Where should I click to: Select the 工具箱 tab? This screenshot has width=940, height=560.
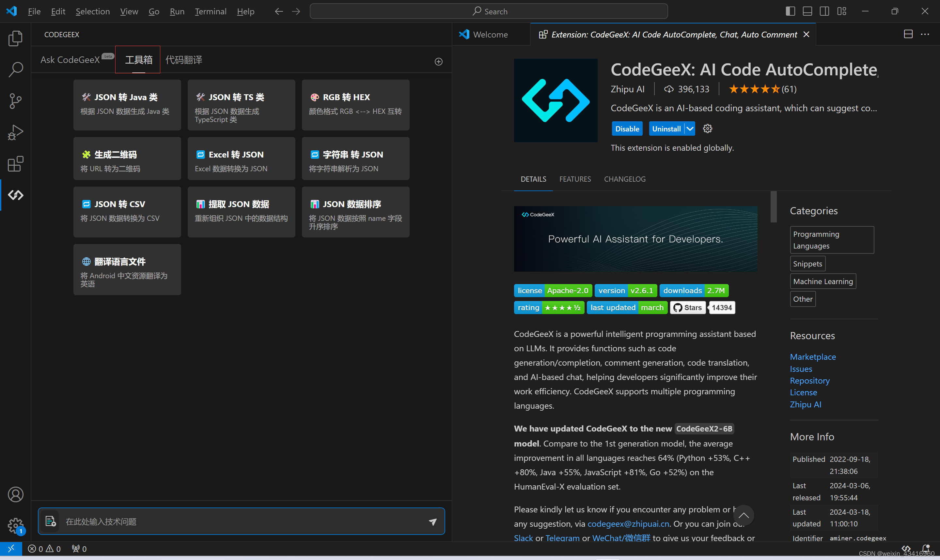pos(138,60)
